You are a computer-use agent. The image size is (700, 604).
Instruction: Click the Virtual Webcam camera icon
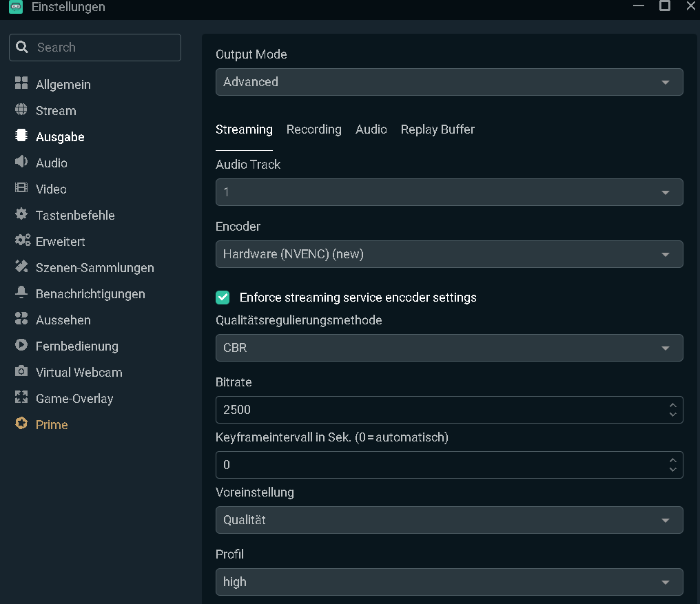pyautogui.click(x=21, y=372)
